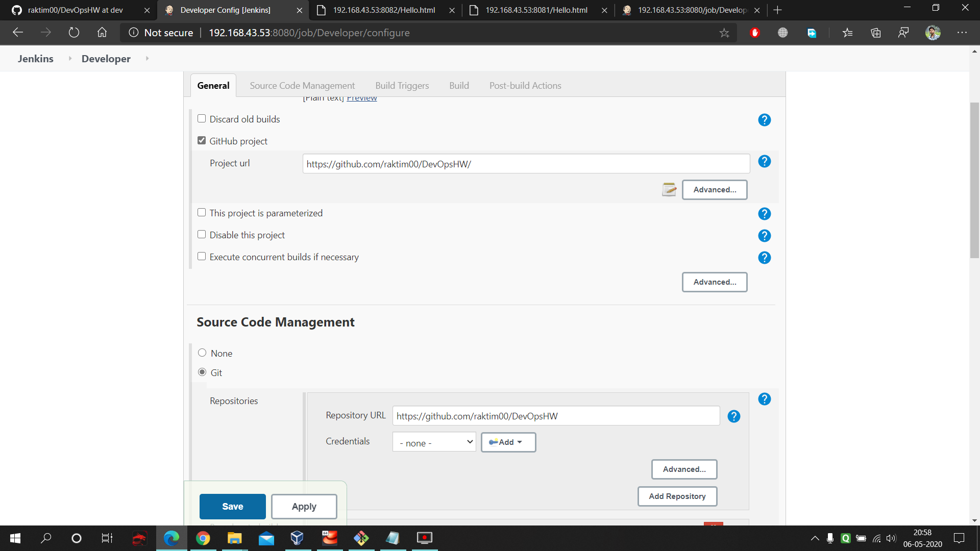Expand the Developer breadcrumb arrow
This screenshot has width=980, height=551.
pos(147,59)
